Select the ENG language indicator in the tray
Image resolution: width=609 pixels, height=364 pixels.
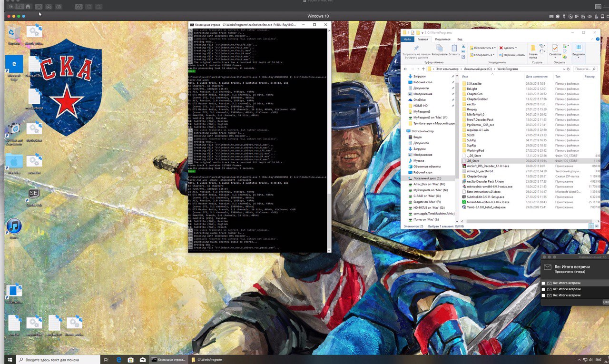[598, 360]
